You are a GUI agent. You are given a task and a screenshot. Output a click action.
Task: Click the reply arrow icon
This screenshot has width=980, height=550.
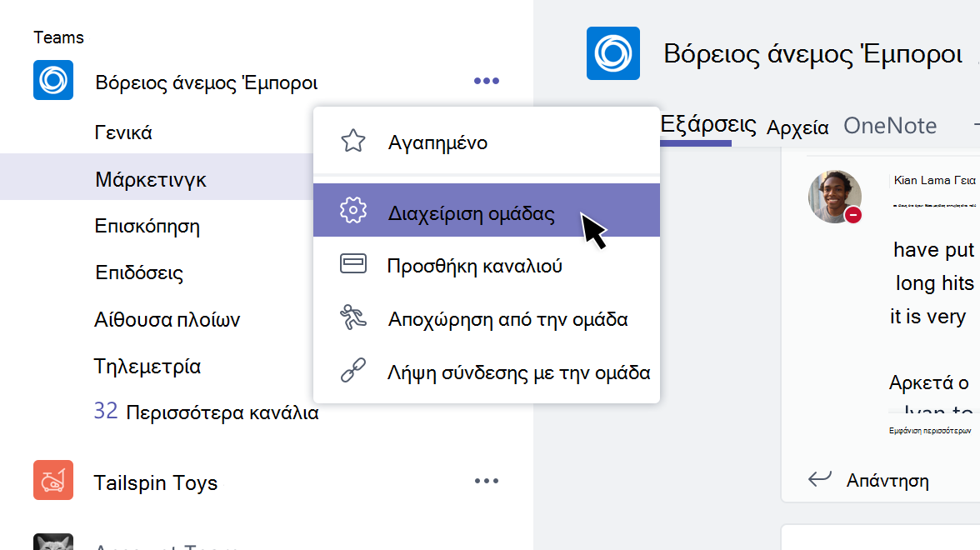point(819,478)
